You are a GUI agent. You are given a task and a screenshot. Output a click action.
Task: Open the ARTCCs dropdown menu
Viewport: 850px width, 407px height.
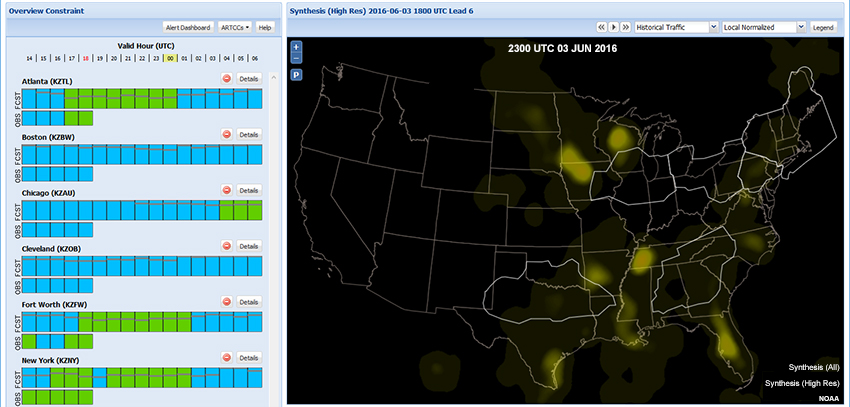235,28
